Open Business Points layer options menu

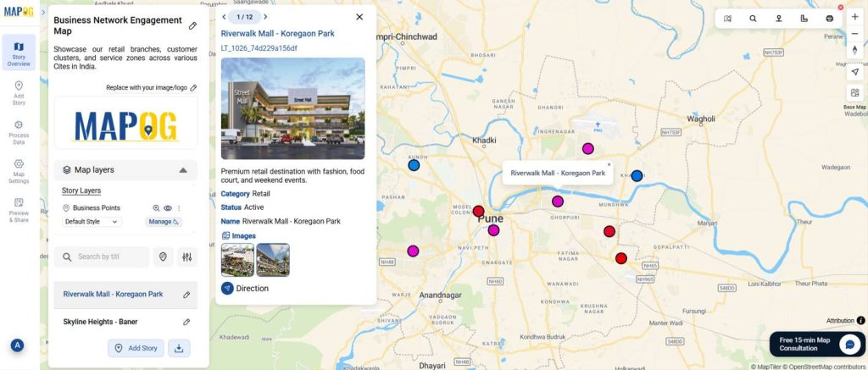pos(179,208)
